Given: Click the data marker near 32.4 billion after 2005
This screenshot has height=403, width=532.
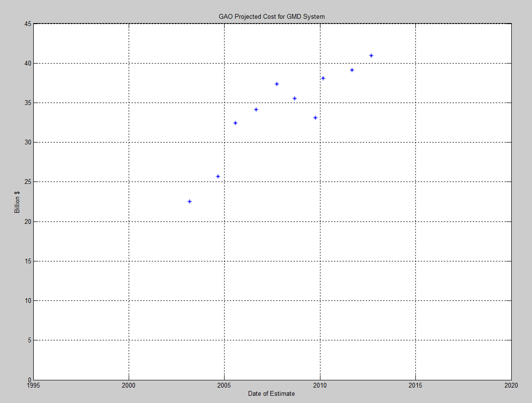Looking at the screenshot, I should click(235, 123).
